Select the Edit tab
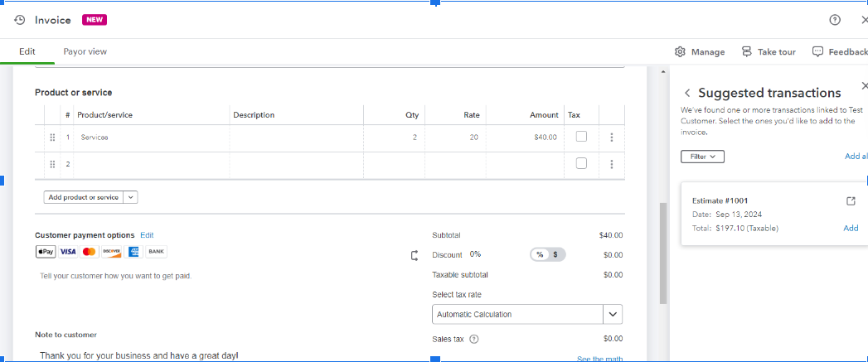Image resolution: width=868 pixels, height=362 pixels. tap(27, 51)
